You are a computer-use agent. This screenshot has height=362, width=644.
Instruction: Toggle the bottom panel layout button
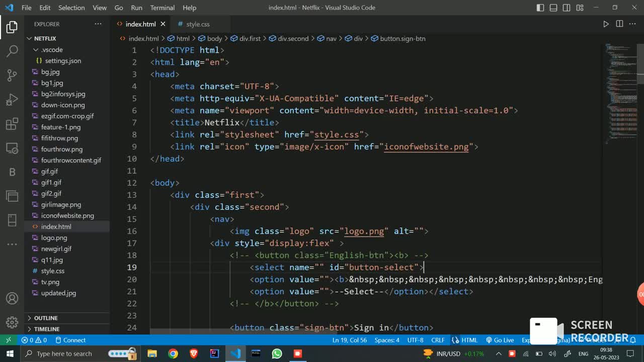[x=553, y=8]
